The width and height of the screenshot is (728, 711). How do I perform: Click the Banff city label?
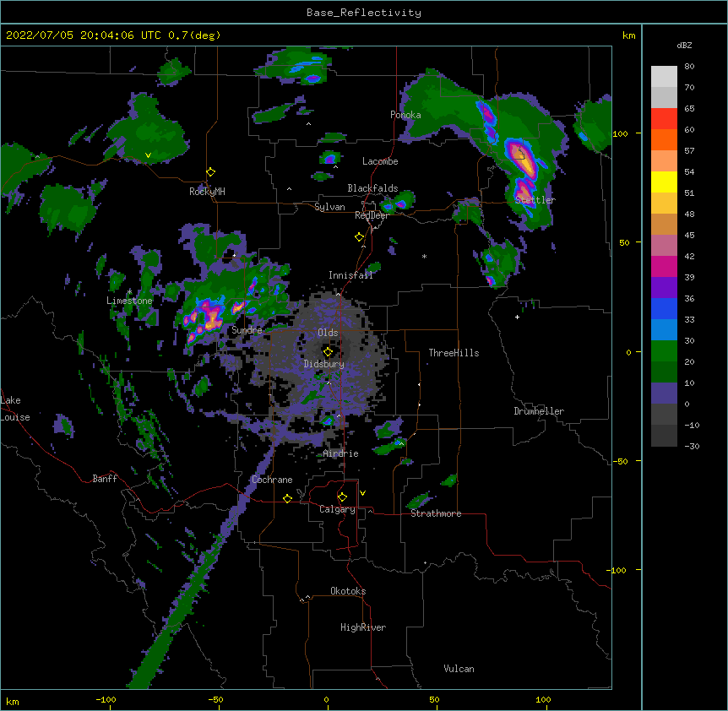[105, 479]
